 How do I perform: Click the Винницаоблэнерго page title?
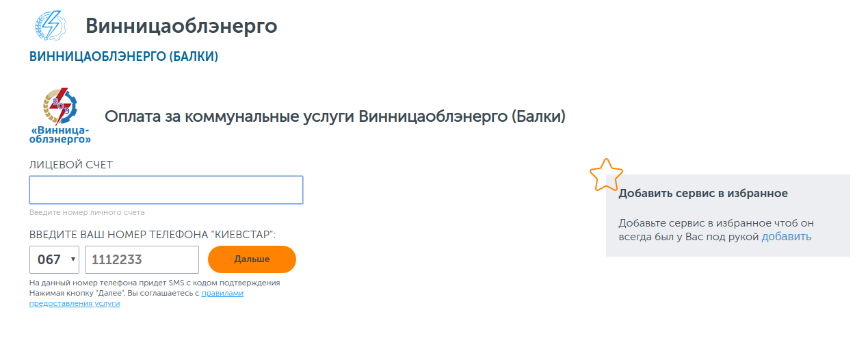point(181,26)
